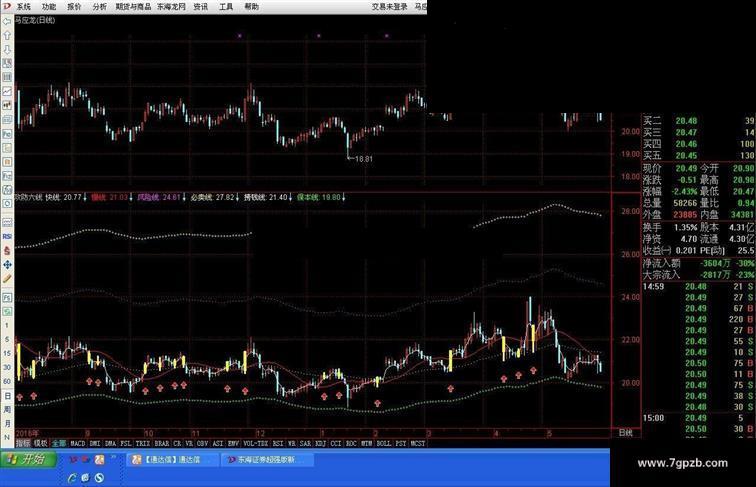
Task: Switch to the 指标 tab
Action: click(x=23, y=443)
